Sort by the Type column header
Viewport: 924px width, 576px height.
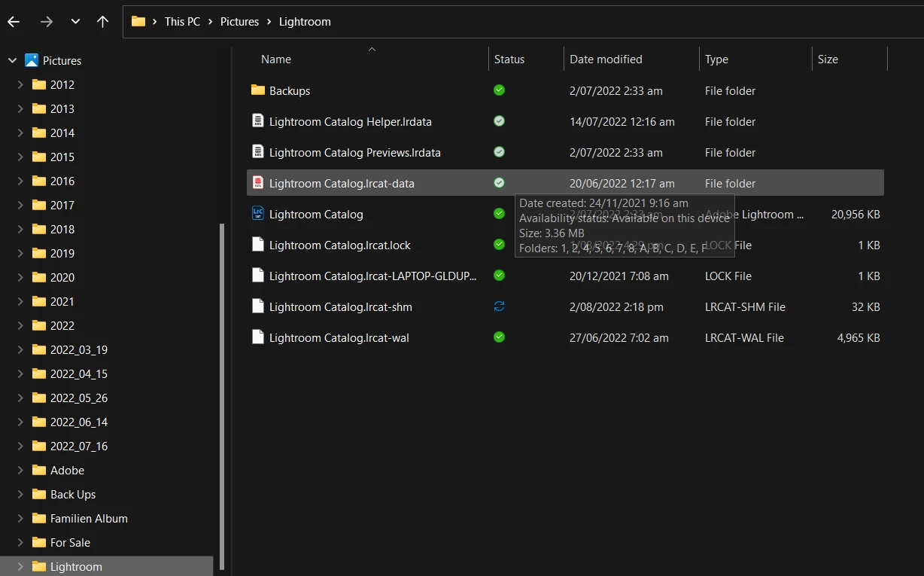pyautogui.click(x=716, y=59)
